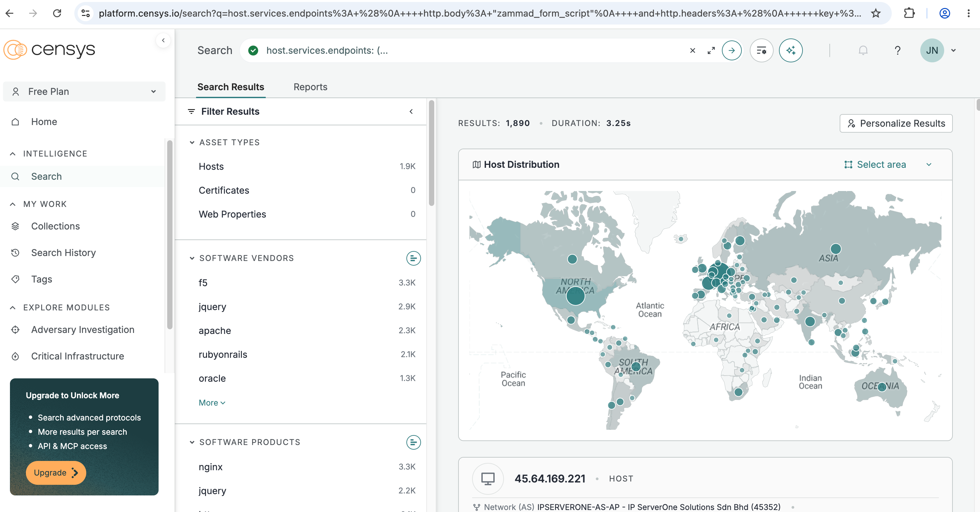Open Adversary Investigation module
Screen dimensions: 980x512
(x=83, y=330)
